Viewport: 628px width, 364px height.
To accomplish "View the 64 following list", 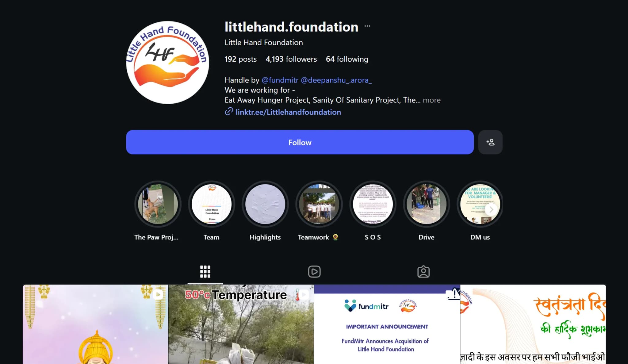I will click(347, 59).
